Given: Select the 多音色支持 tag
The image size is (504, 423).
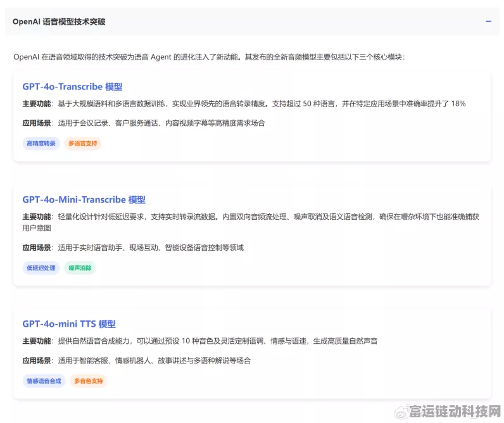Looking at the screenshot, I should (89, 381).
